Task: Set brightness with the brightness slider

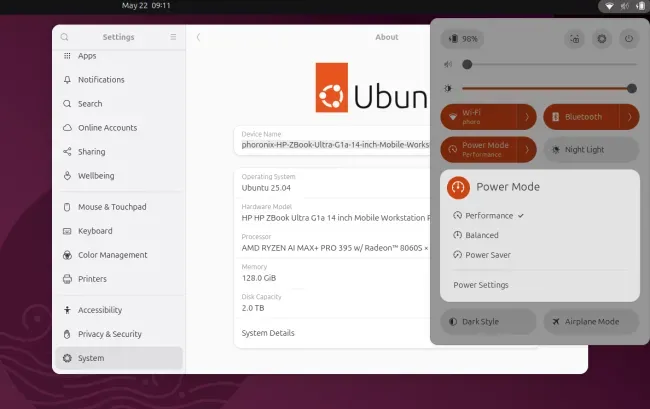Action: point(549,88)
